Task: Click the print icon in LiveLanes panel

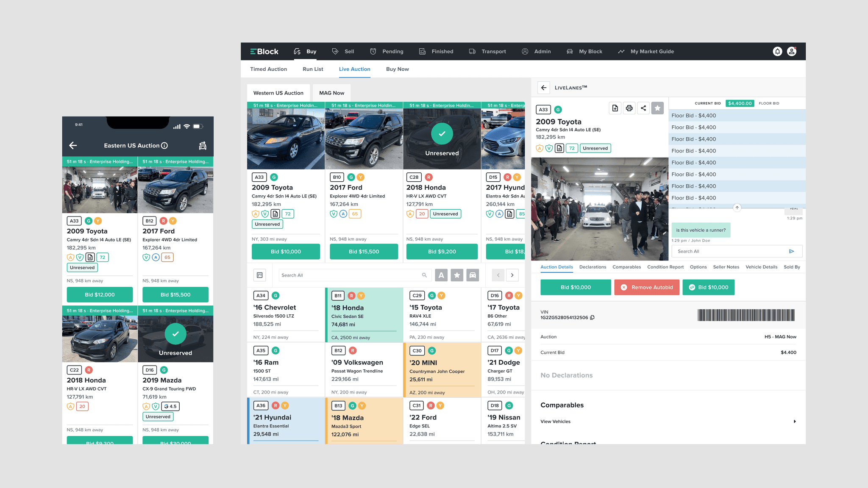Action: pyautogui.click(x=629, y=108)
